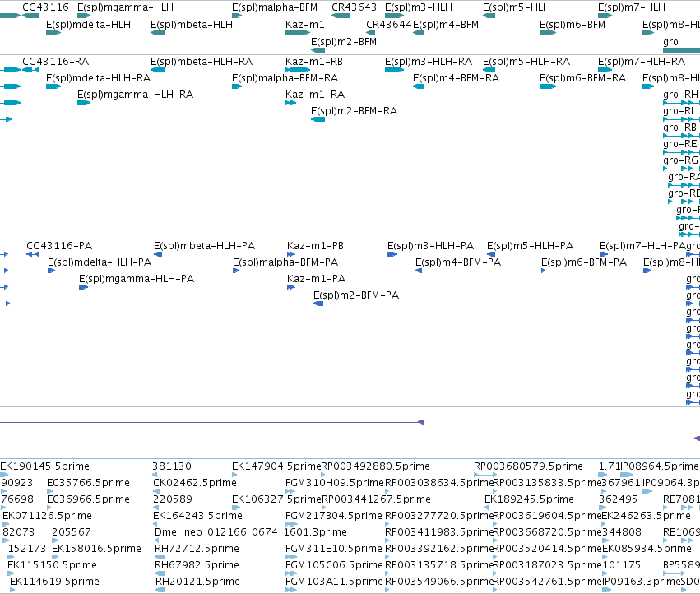
Task: Select the gro-RE transcript label
Action: (x=680, y=144)
